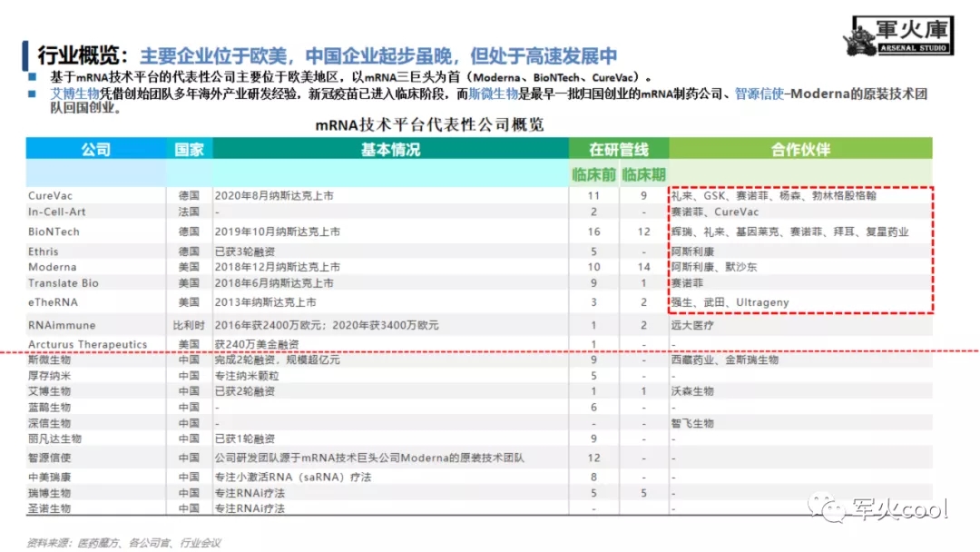
Task: Select the '在研管线' column header
Action: [619, 150]
